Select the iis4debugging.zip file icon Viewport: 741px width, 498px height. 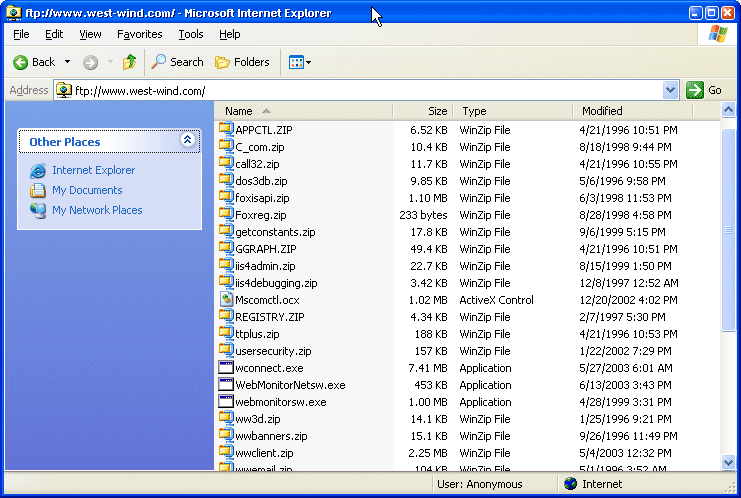226,282
